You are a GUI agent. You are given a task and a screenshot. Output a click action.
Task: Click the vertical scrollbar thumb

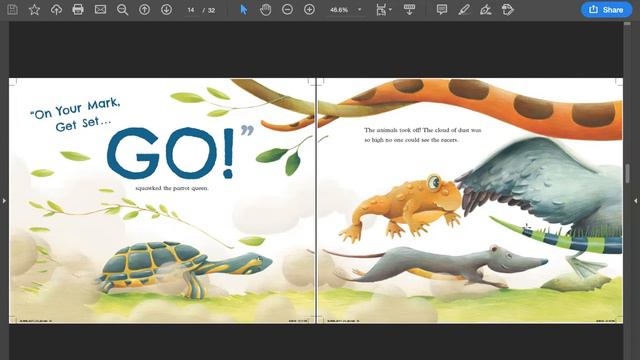[x=627, y=173]
